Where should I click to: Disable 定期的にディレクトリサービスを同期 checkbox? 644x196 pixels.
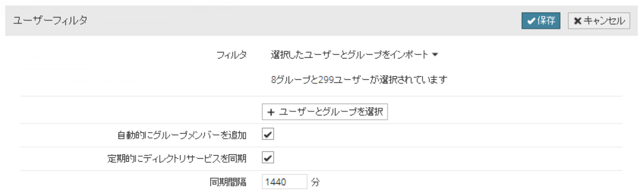(268, 158)
